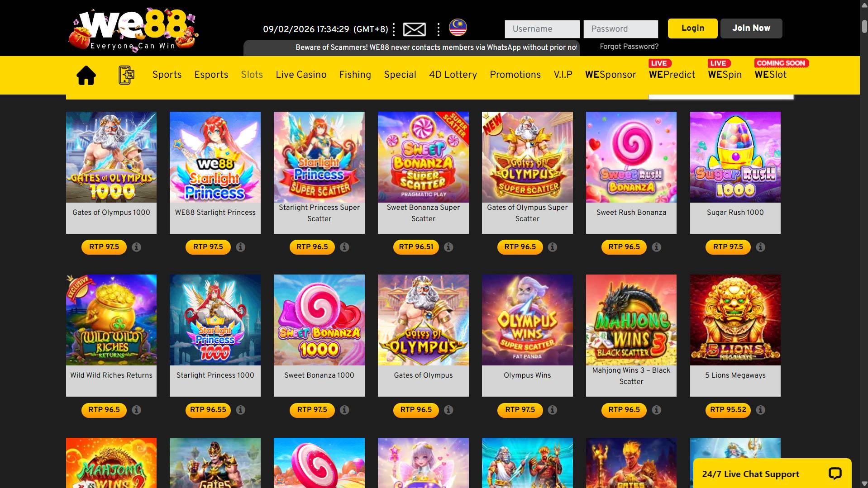Select the Fishing menu item
Viewport: 868px width, 488px height.
point(355,75)
